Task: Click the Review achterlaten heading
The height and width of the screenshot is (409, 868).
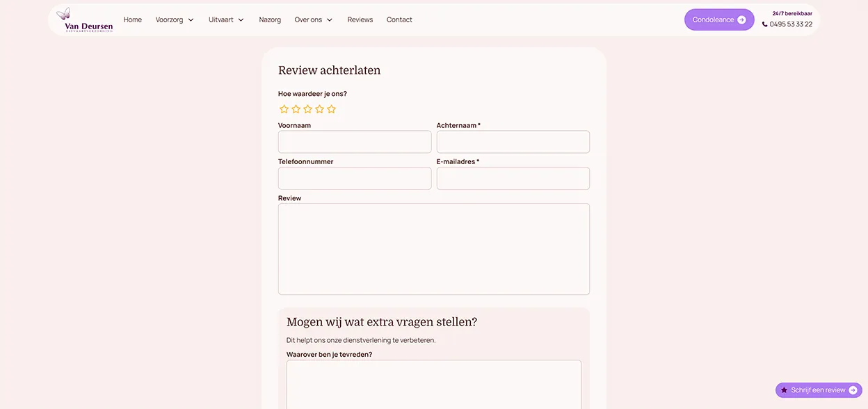Action: (x=330, y=70)
